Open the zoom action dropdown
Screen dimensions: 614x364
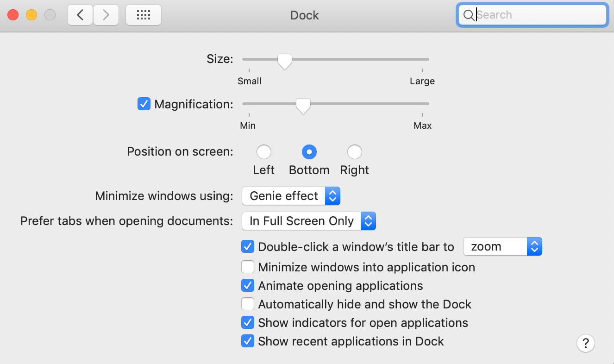pyautogui.click(x=502, y=247)
